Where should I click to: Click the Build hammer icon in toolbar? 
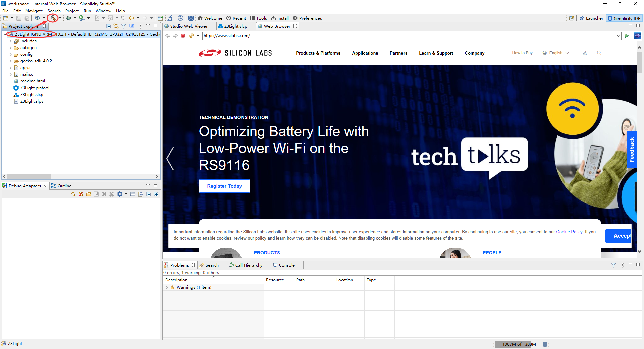53,18
